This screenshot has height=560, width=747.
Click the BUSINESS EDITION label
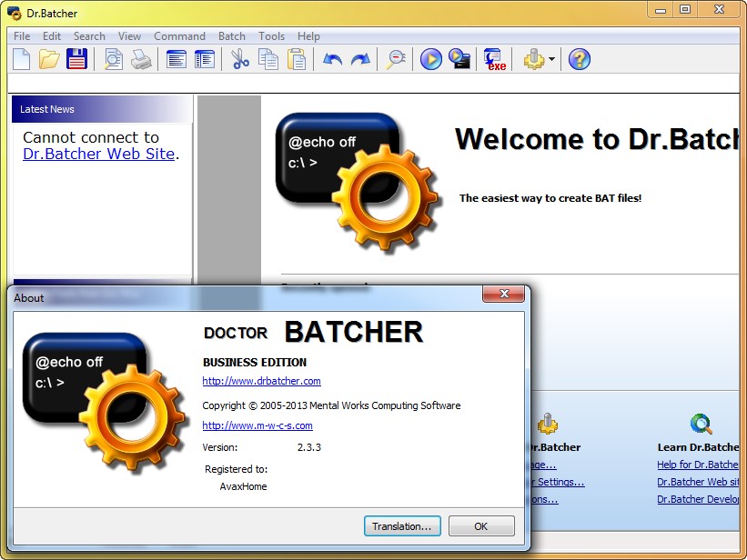coord(255,363)
